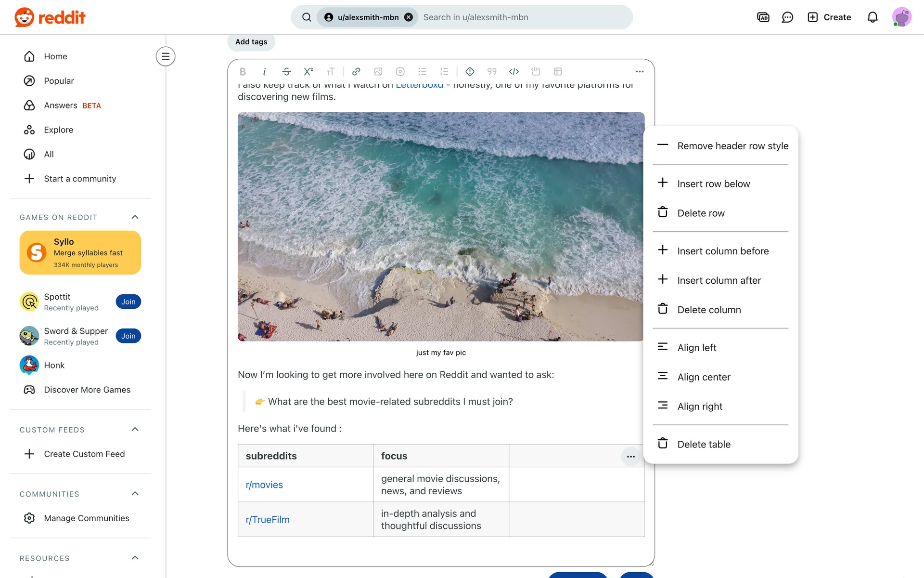Image resolution: width=924 pixels, height=578 pixels.
Task: Click the strikethrough formatting icon
Action: (x=286, y=72)
